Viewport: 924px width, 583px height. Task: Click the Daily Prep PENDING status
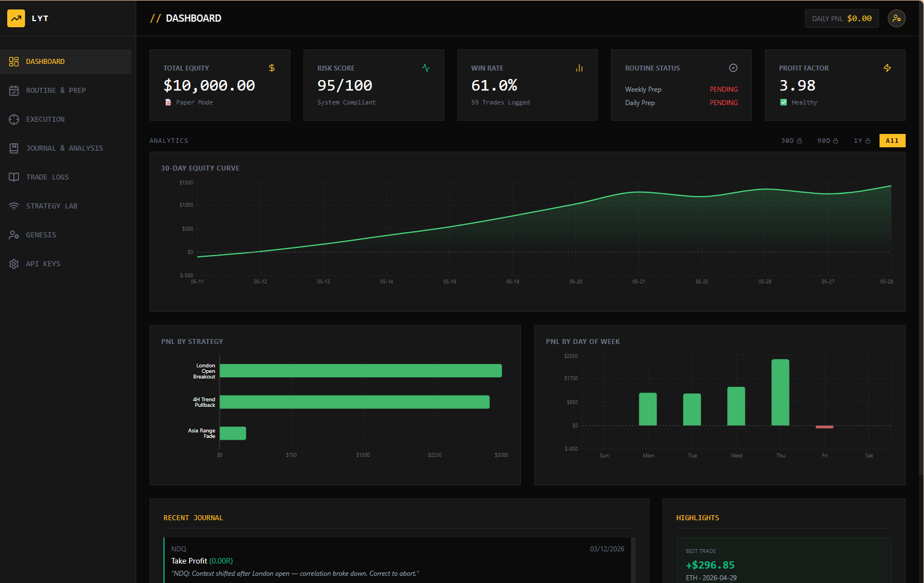tap(724, 103)
